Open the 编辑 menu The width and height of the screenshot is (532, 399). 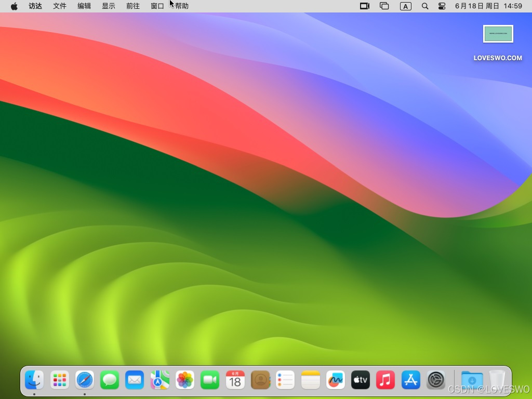[x=84, y=6]
